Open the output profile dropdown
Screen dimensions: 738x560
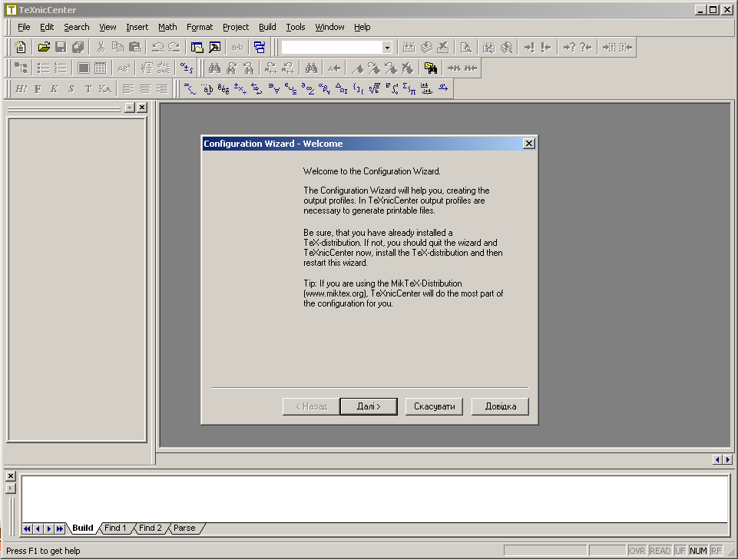tap(387, 48)
